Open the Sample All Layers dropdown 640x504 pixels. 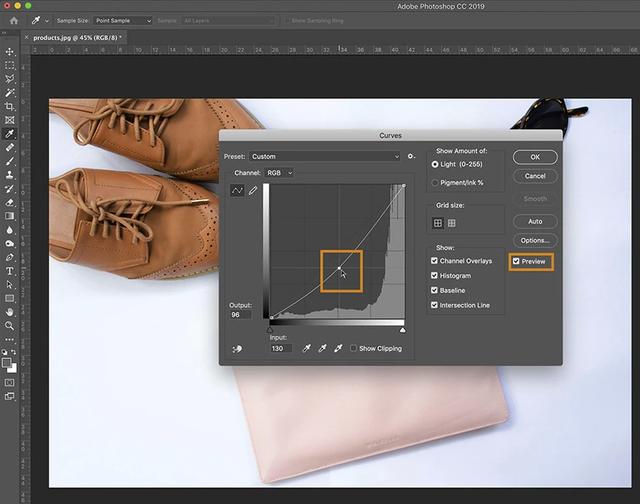pyautogui.click(x=229, y=20)
